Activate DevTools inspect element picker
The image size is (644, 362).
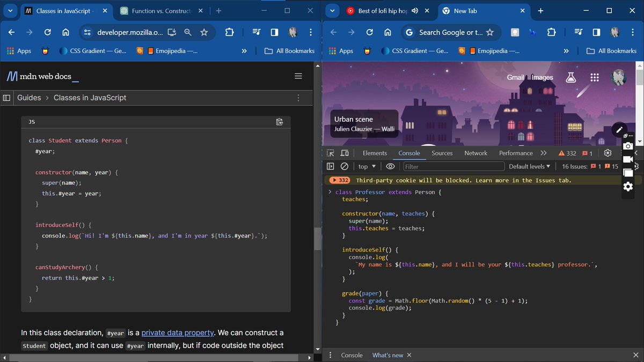pos(331,153)
